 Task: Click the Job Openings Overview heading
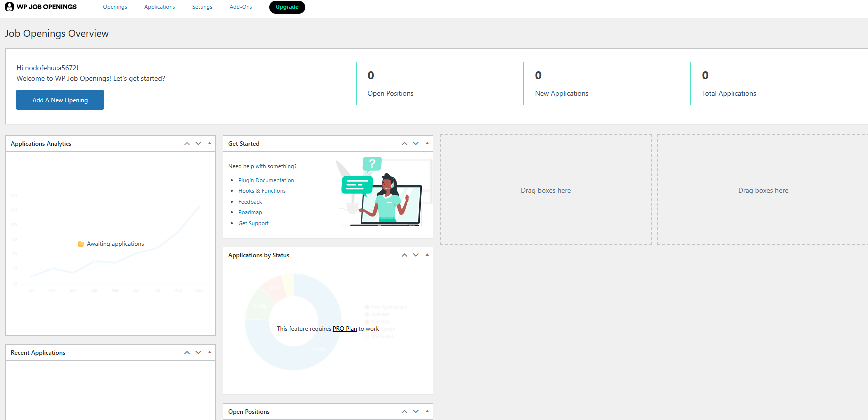(57, 33)
